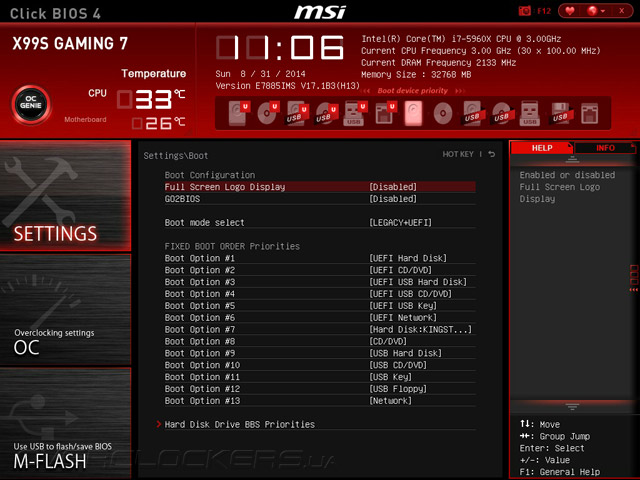This screenshot has width=640, height=480.
Task: Click the FIXED BOOT ORDER Priorities heading
Action: (x=232, y=246)
